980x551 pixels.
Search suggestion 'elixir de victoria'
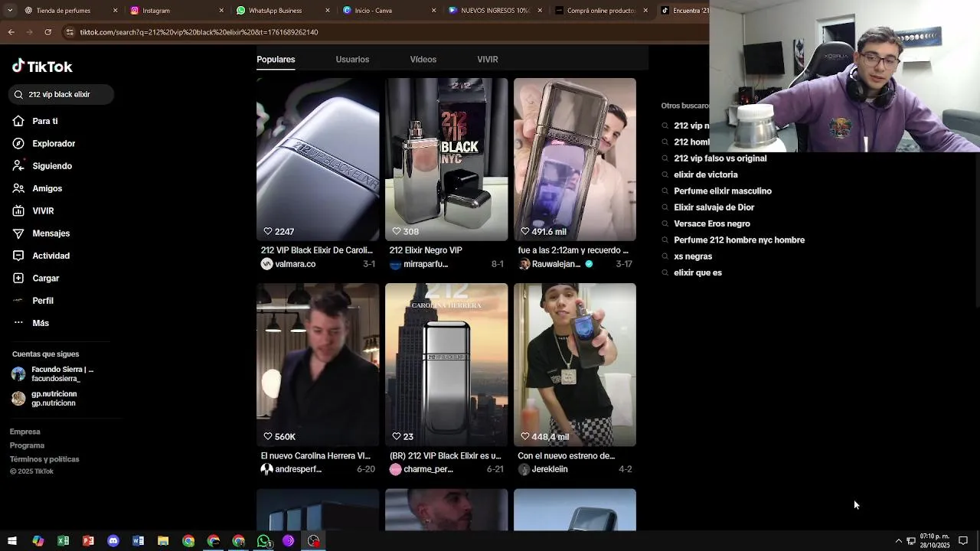click(706, 174)
